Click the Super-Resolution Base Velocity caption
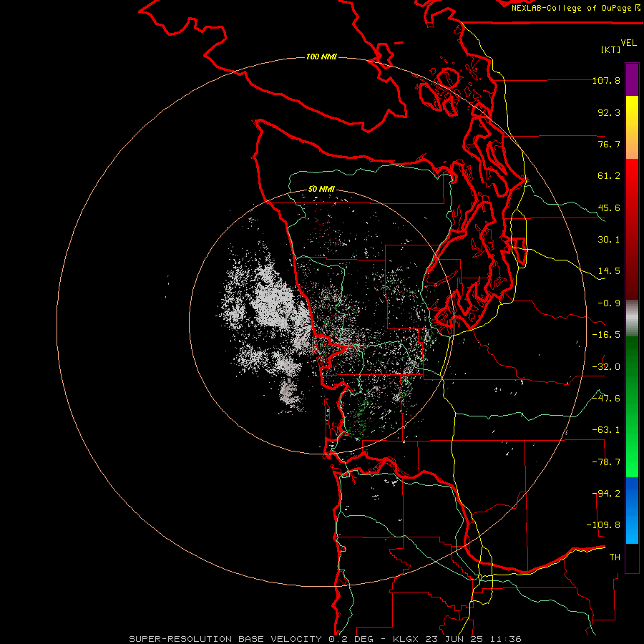 (326, 639)
